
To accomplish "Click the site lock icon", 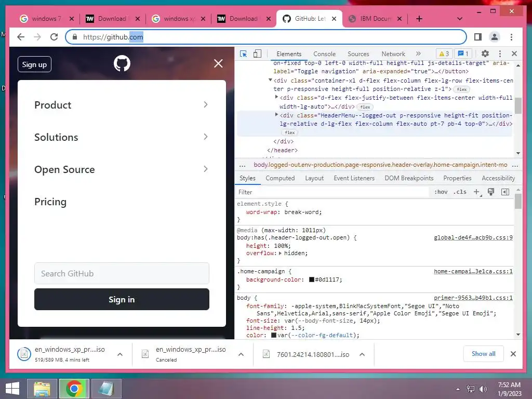I will [x=75, y=37].
